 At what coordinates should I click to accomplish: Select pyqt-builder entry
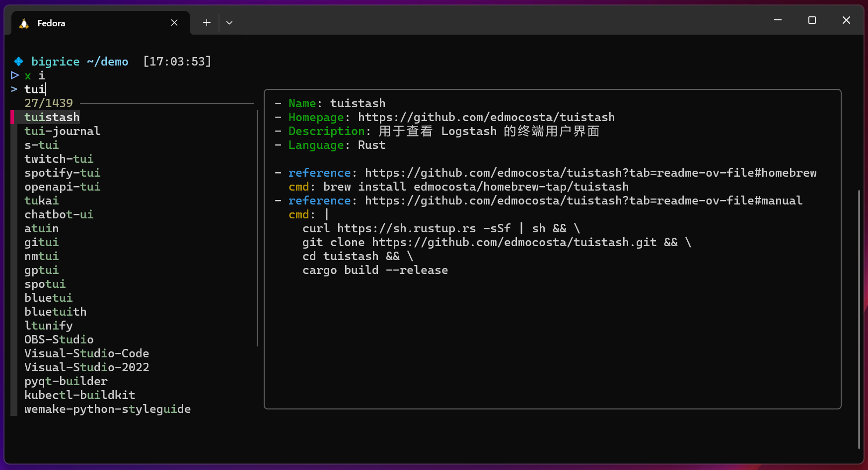pos(66,381)
